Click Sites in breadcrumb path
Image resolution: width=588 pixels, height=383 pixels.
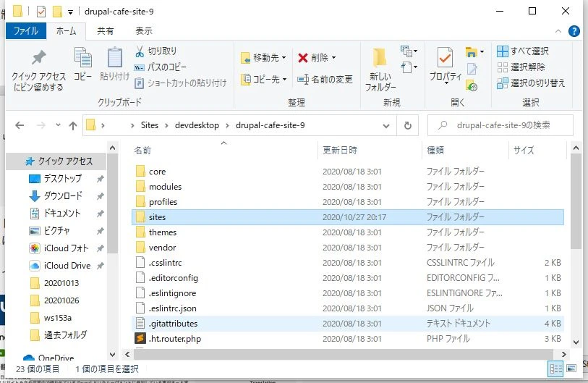pos(150,125)
